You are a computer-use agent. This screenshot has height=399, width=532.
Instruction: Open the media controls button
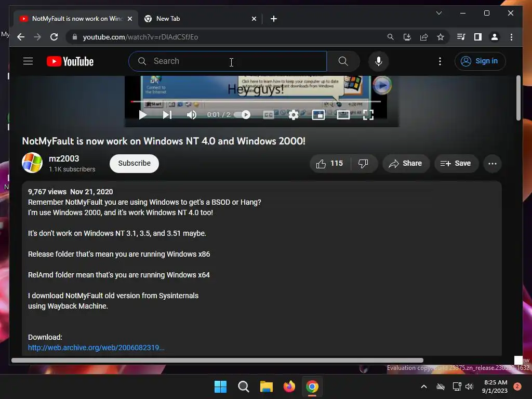pyautogui.click(x=461, y=37)
